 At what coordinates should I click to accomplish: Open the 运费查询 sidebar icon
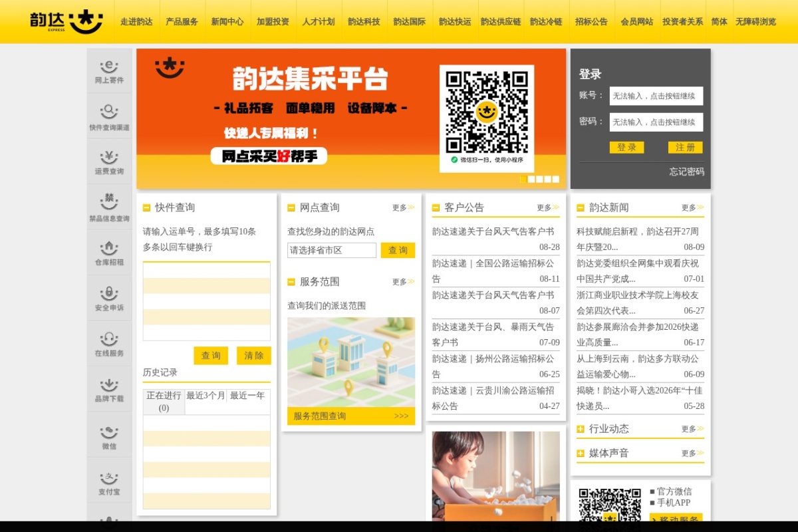click(109, 162)
